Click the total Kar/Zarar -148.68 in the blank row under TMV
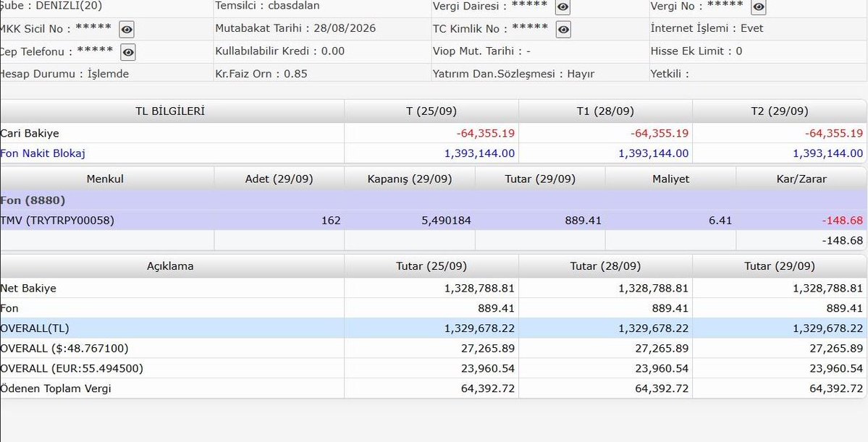The width and height of the screenshot is (868, 442). pos(843,241)
